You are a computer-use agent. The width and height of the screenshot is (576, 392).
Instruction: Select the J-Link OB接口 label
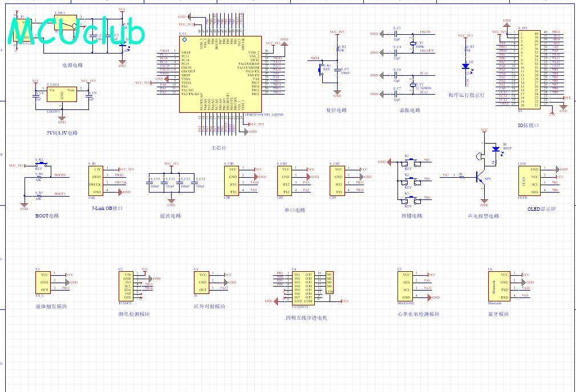pos(107,208)
